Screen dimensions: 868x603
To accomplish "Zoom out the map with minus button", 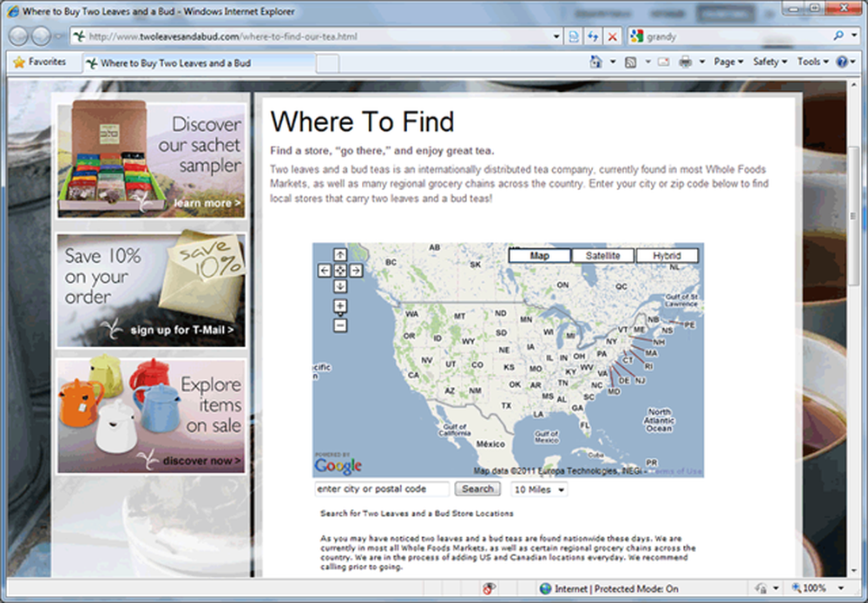I will (x=340, y=325).
